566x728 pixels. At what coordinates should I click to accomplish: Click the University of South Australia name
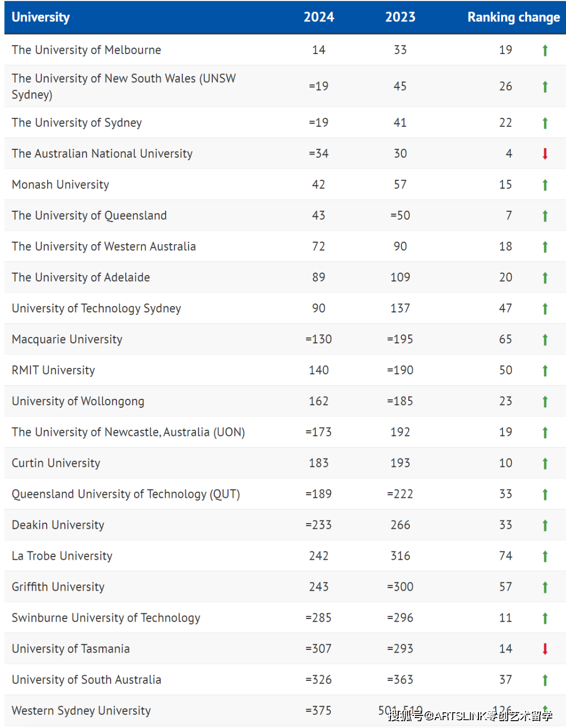tap(86, 680)
